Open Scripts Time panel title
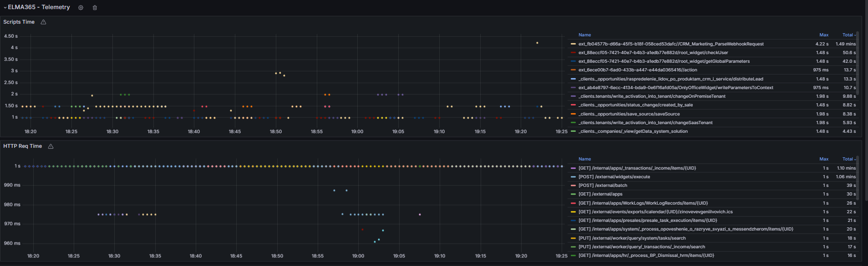The width and height of the screenshot is (868, 266). tap(19, 22)
